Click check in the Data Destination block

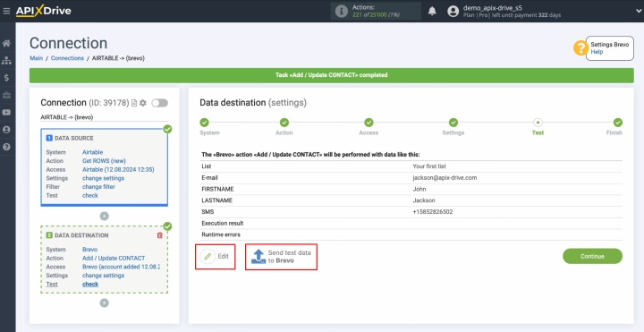(x=90, y=285)
